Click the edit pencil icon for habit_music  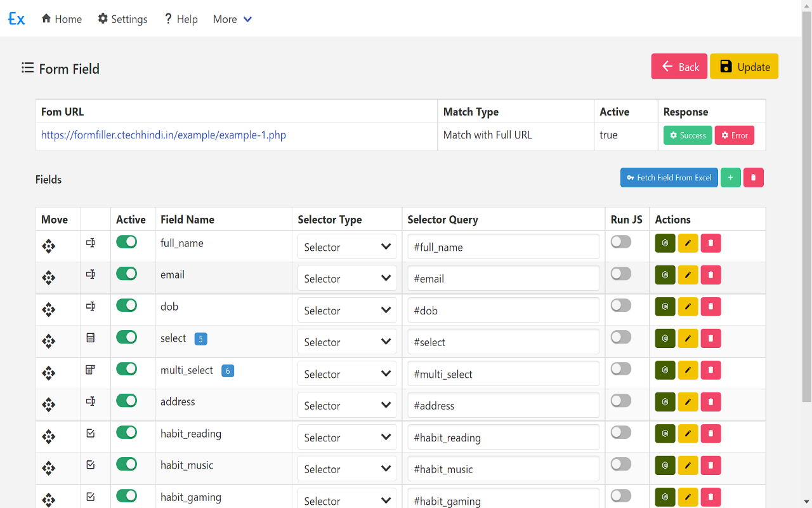click(x=688, y=465)
